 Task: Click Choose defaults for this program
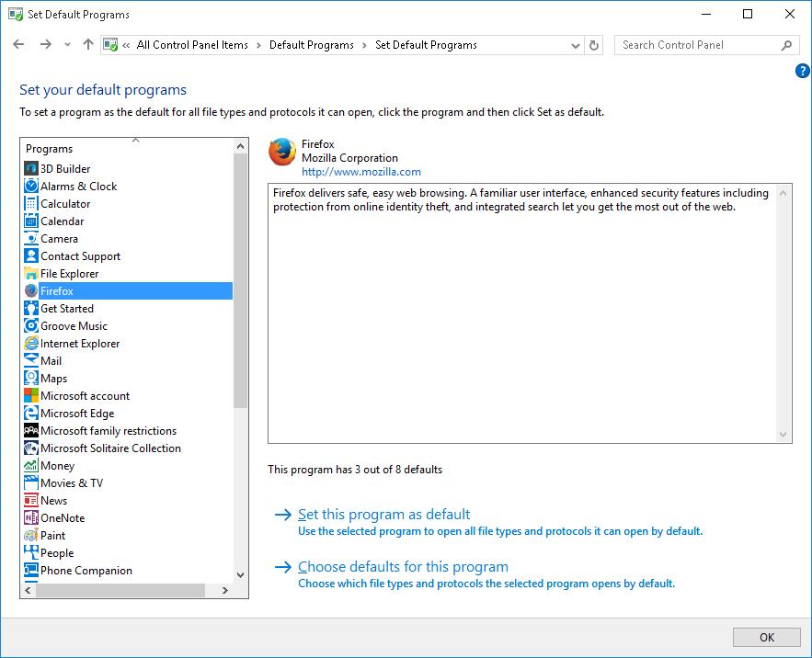tap(403, 566)
